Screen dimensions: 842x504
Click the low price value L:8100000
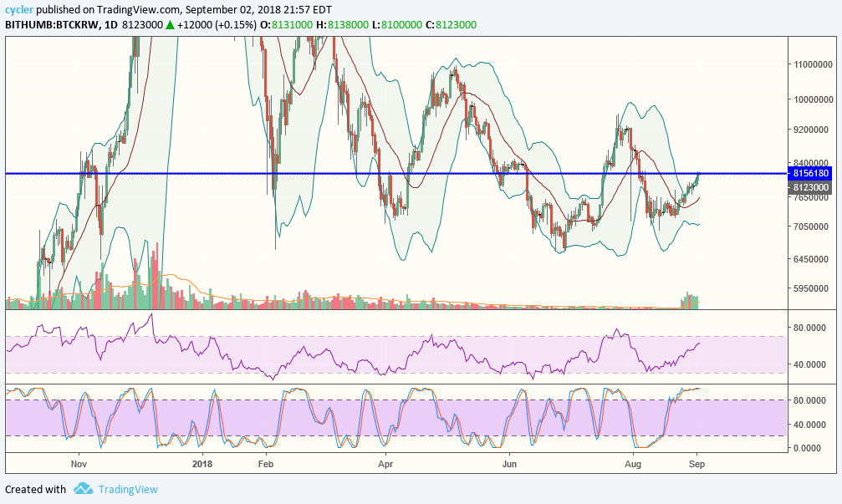[397, 25]
